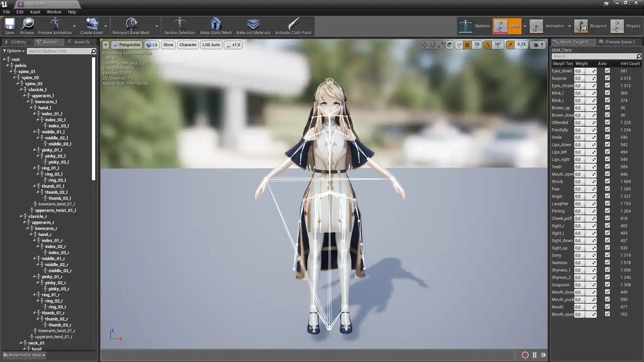Toggle Auto checkbox for Laughter morph

[x=607, y=204]
